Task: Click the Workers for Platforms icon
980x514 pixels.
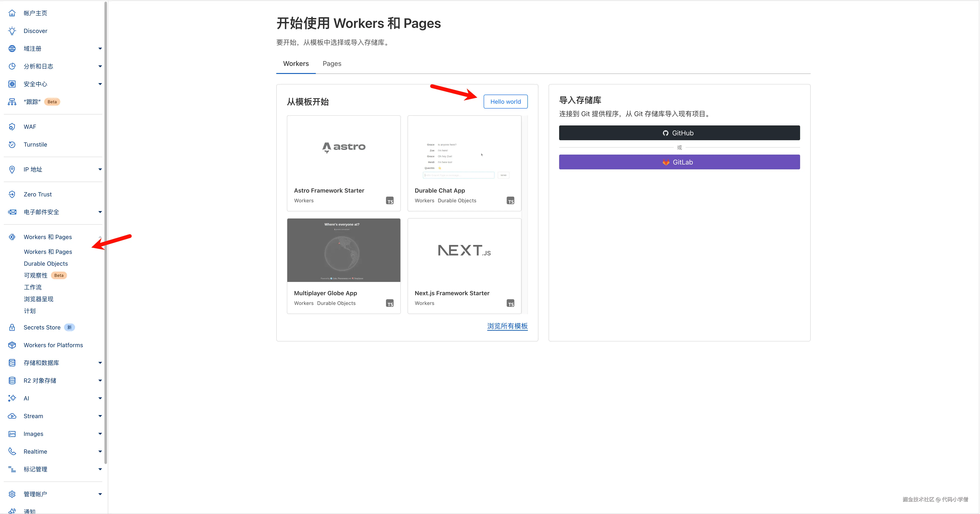Action: [12, 345]
